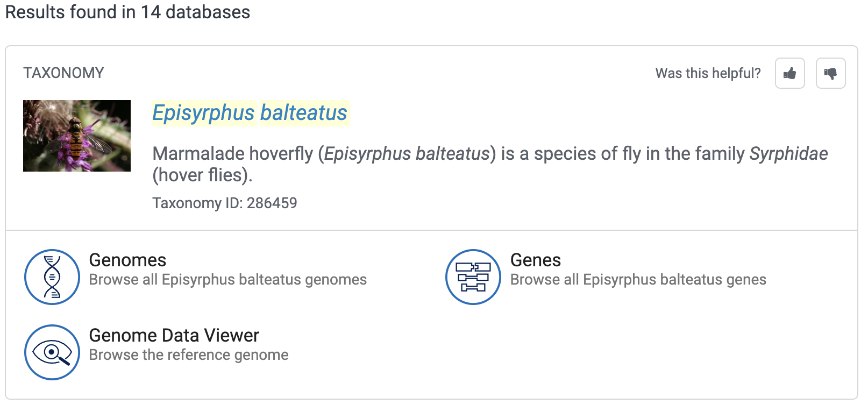Viewport: 868px width, 411px height.
Task: Select the Genes heading link
Action: (536, 260)
